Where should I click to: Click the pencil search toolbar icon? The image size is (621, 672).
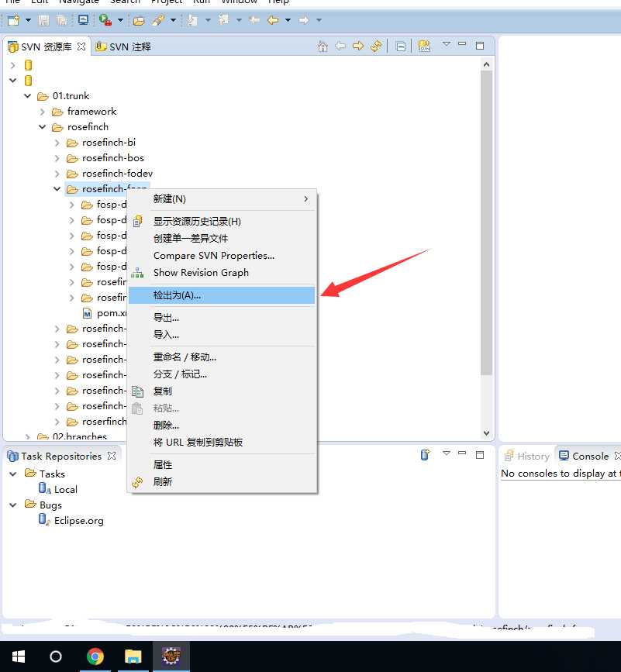[x=158, y=20]
